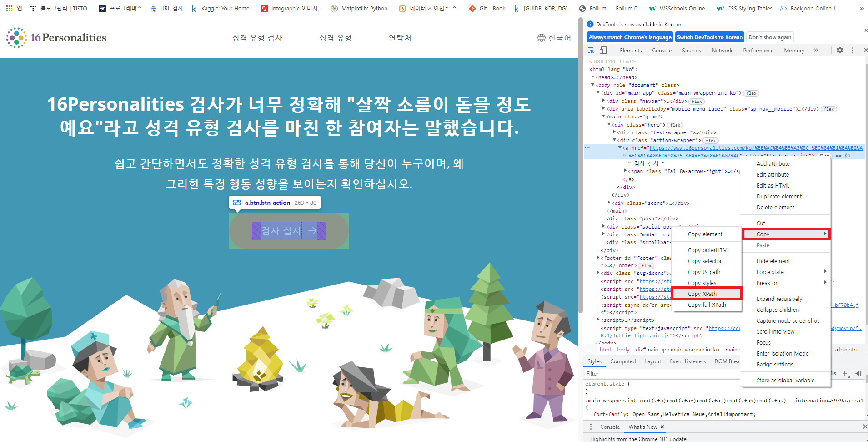Open the 한국어 language globe selector

554,38
